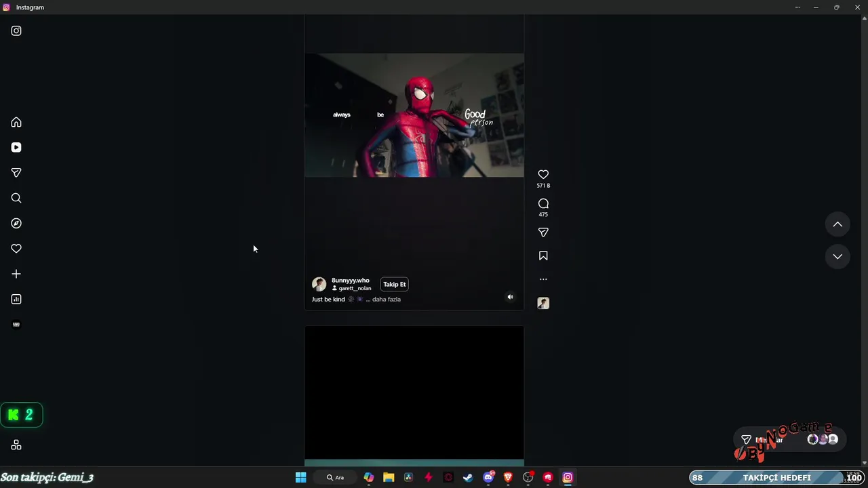Viewport: 868px width, 488px height.
Task: Open Copilot from the taskbar
Action: tap(368, 477)
